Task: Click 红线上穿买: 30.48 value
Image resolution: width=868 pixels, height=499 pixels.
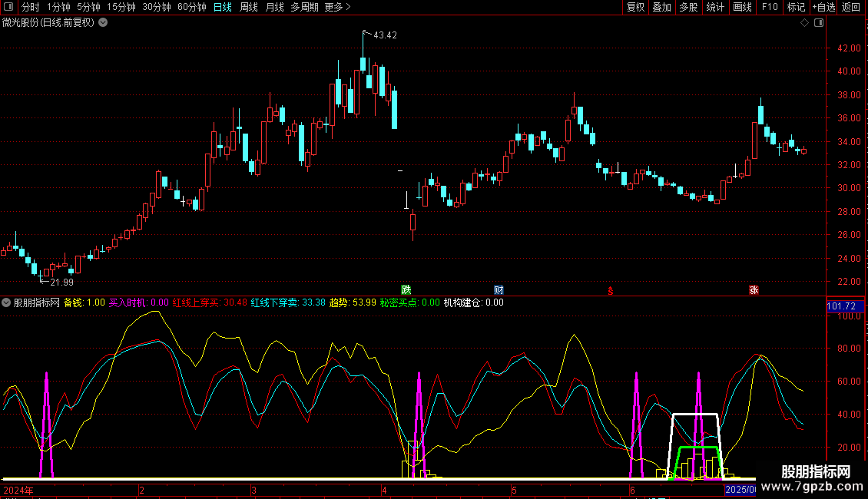Action: coord(210,302)
